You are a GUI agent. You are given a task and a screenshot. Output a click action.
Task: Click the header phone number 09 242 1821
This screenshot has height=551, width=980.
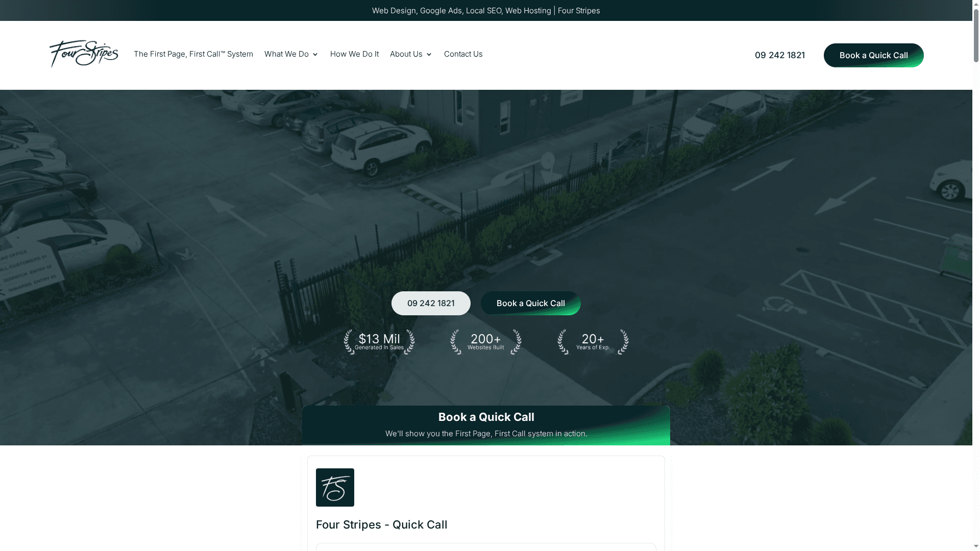779,55
